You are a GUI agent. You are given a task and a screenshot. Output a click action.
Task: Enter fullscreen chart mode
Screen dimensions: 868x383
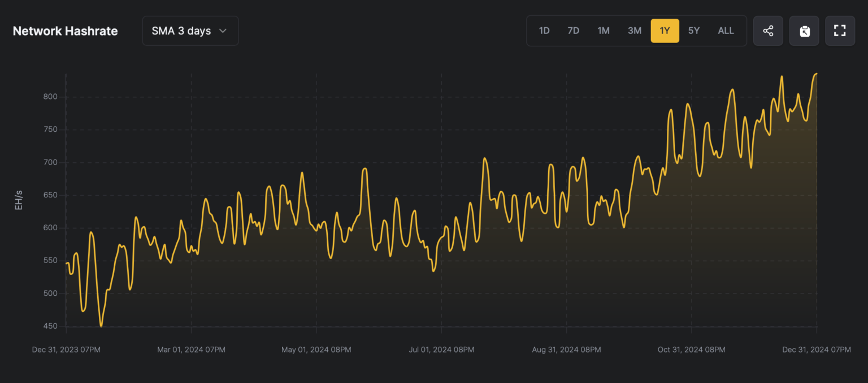(x=840, y=31)
